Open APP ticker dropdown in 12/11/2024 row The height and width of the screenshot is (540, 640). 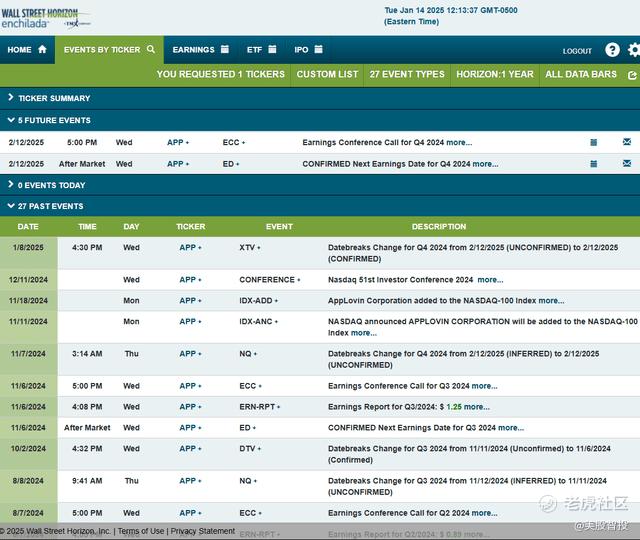pos(190,280)
